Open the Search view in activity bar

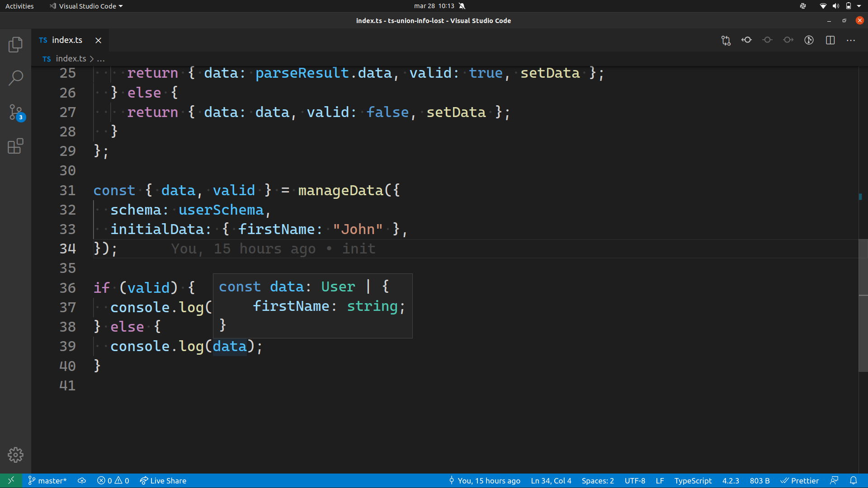(15, 78)
